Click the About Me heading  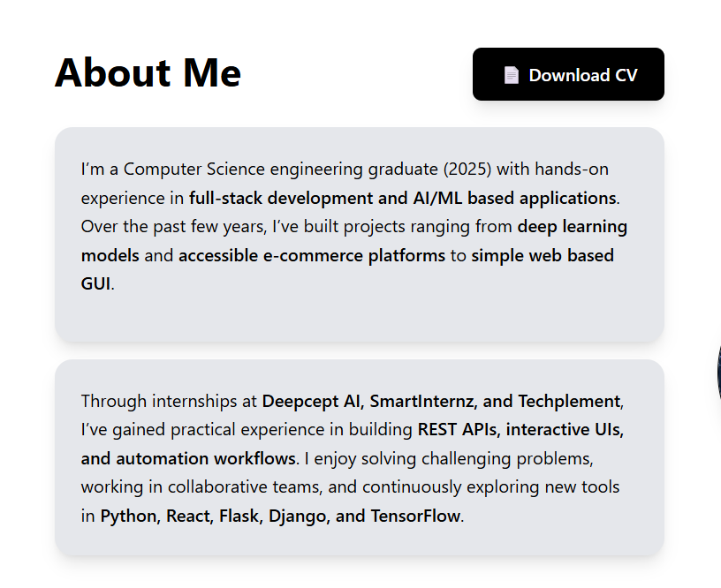[x=148, y=72]
